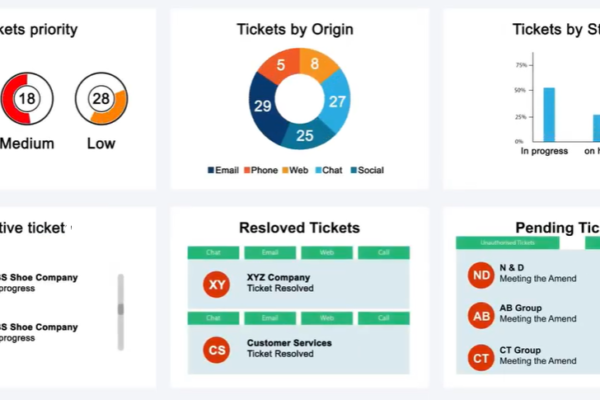Toggle the Social legend entry

point(367,170)
